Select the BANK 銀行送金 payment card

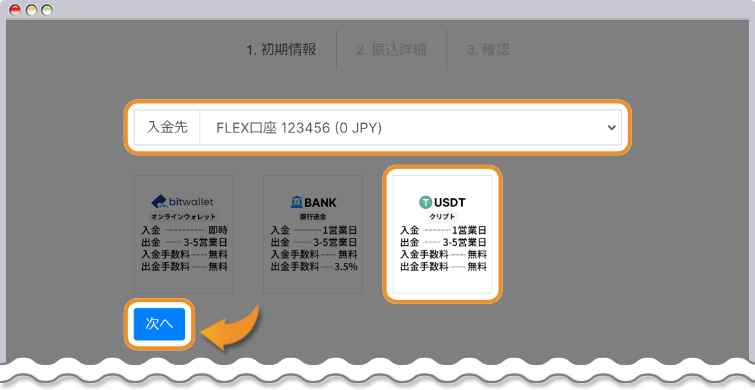[x=313, y=234]
